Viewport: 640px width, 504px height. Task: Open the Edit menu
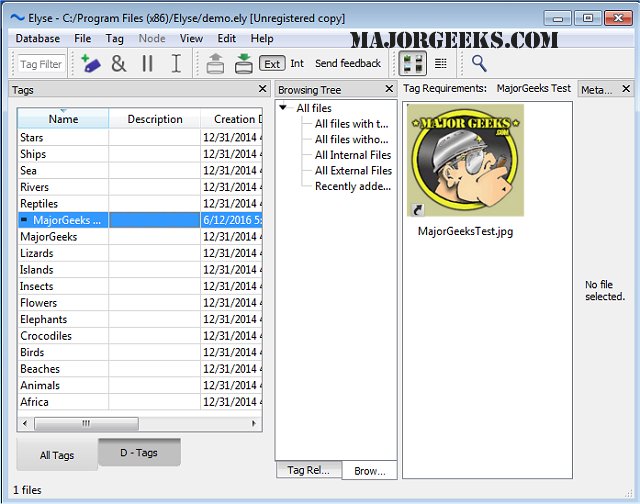[227, 38]
